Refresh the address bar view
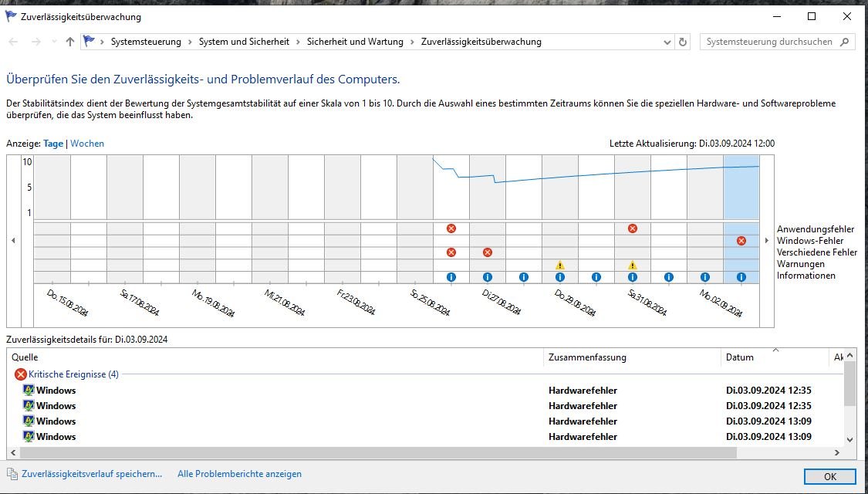Screen dimensions: 868x494 (x=683, y=42)
